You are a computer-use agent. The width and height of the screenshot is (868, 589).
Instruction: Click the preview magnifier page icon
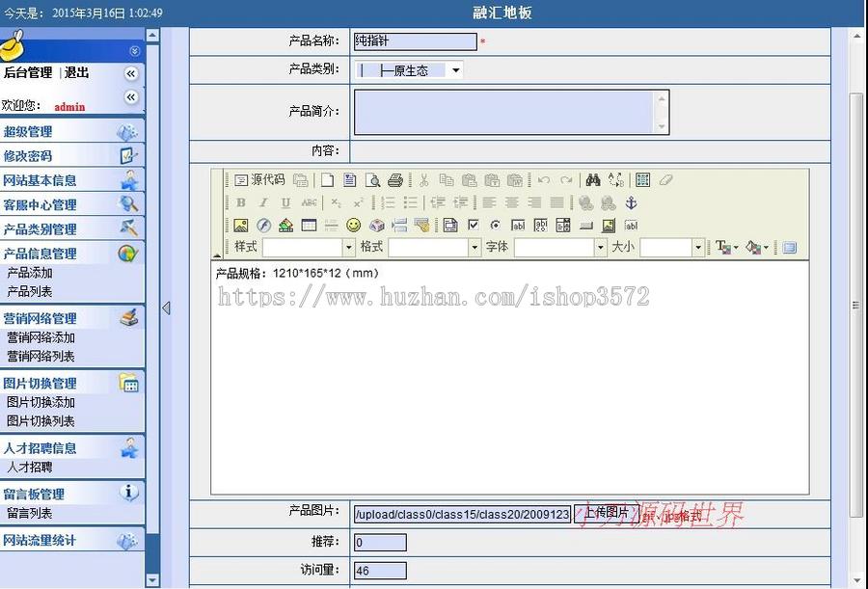coord(372,180)
